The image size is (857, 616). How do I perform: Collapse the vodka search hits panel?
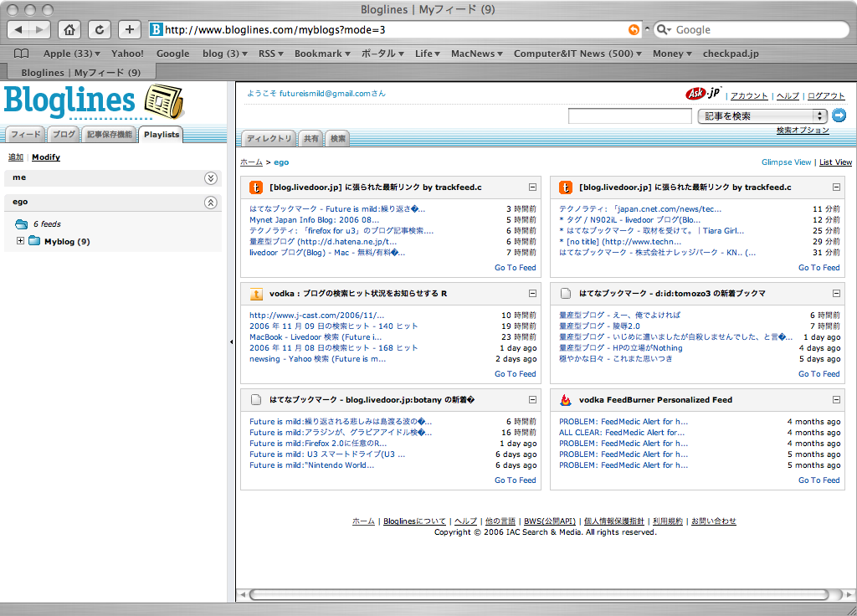point(532,294)
